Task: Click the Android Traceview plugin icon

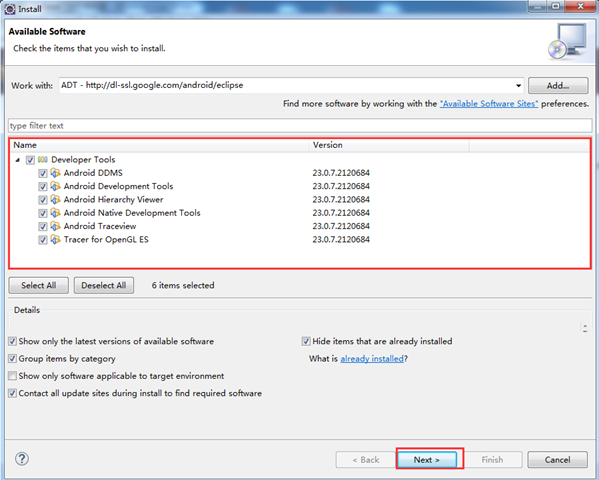Action: pos(55,226)
